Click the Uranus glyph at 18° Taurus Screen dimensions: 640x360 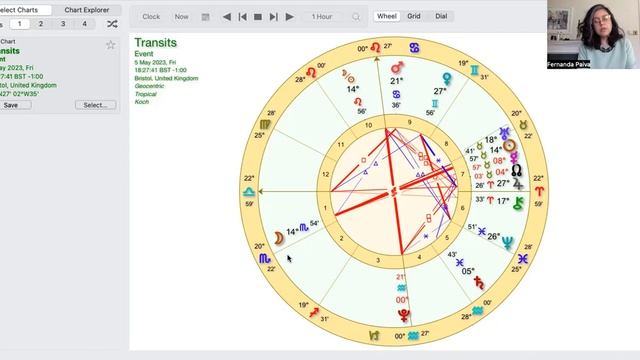coord(505,133)
